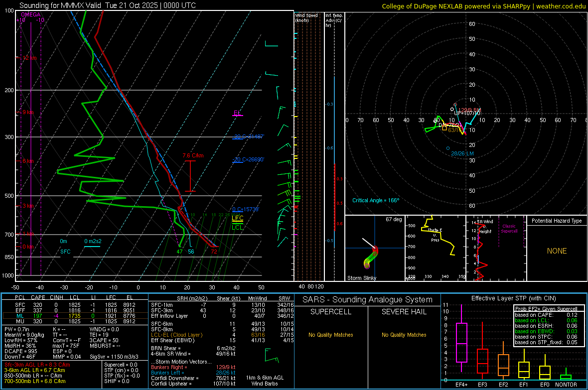Screen dimensions: 588x390
Task: Select the 'Eff Inflow Layer' row
Action: point(222,316)
